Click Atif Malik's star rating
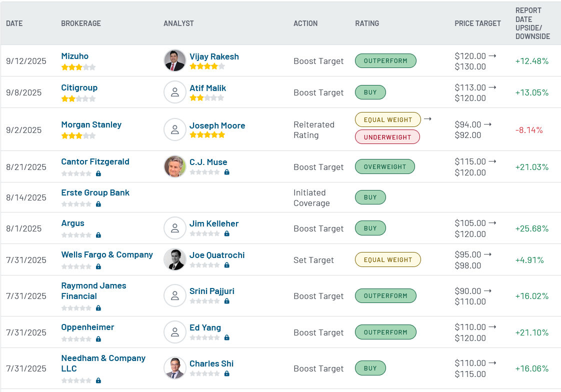The image size is (561, 392). point(207,97)
